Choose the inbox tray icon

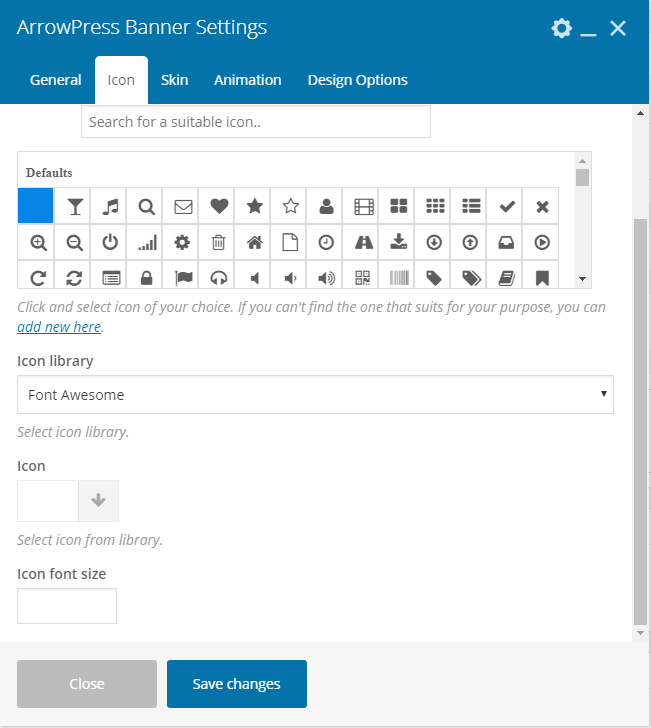[x=507, y=242]
